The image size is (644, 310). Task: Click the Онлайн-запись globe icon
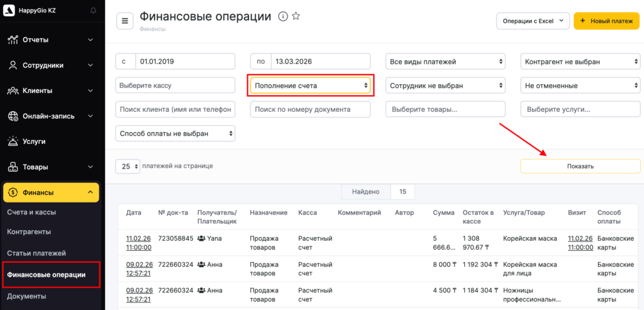[x=13, y=116]
